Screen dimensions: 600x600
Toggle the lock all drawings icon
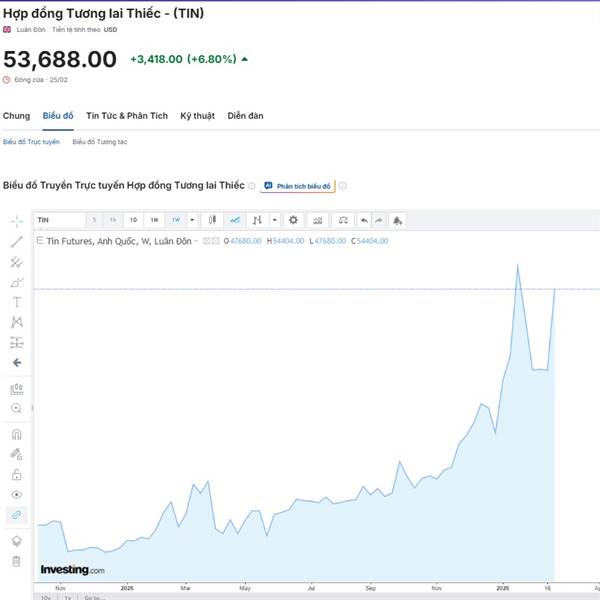(x=16, y=474)
